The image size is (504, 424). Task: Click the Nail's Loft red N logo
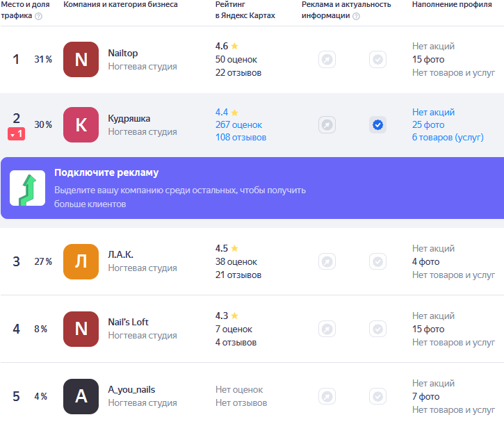pos(81,329)
